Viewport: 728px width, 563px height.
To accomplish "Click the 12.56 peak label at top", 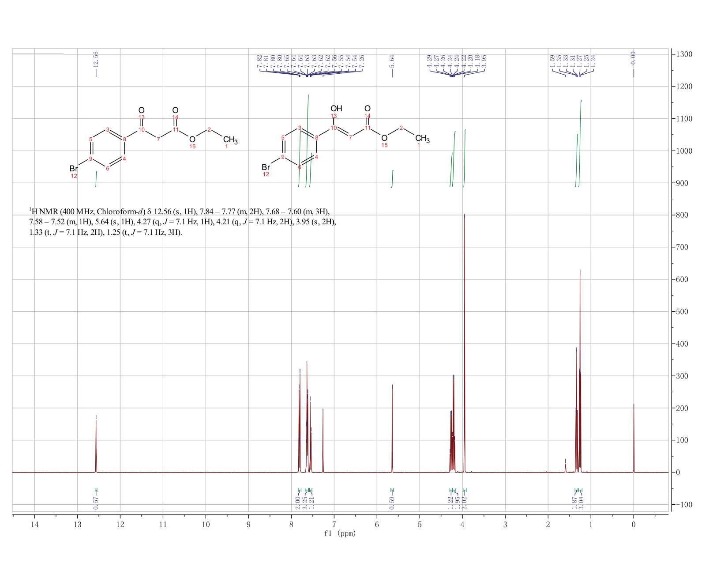I will tap(96, 59).
